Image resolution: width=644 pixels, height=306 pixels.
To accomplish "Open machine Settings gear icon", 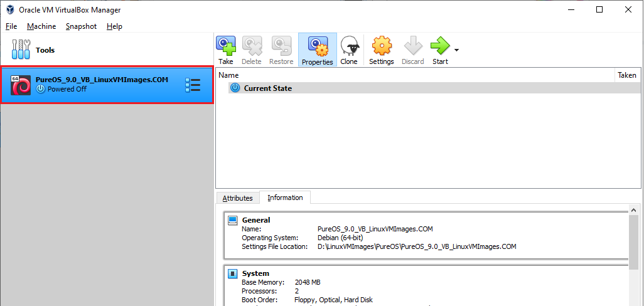I will [x=382, y=46].
